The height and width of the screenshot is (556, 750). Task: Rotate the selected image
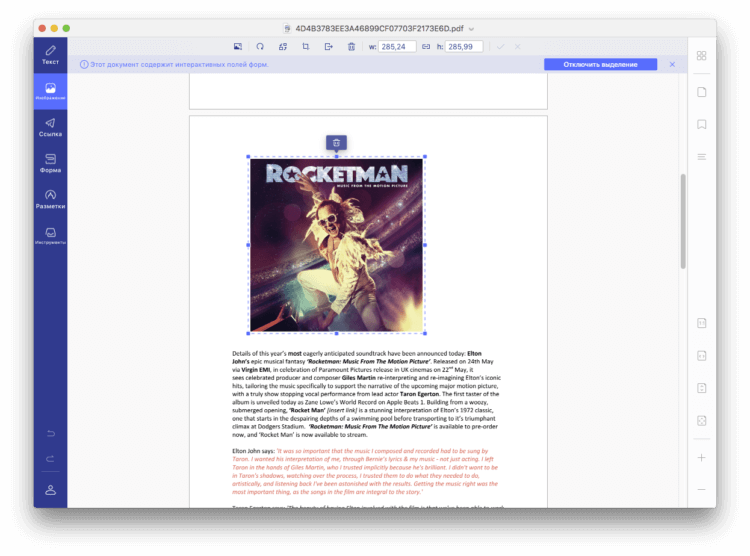pos(260,46)
